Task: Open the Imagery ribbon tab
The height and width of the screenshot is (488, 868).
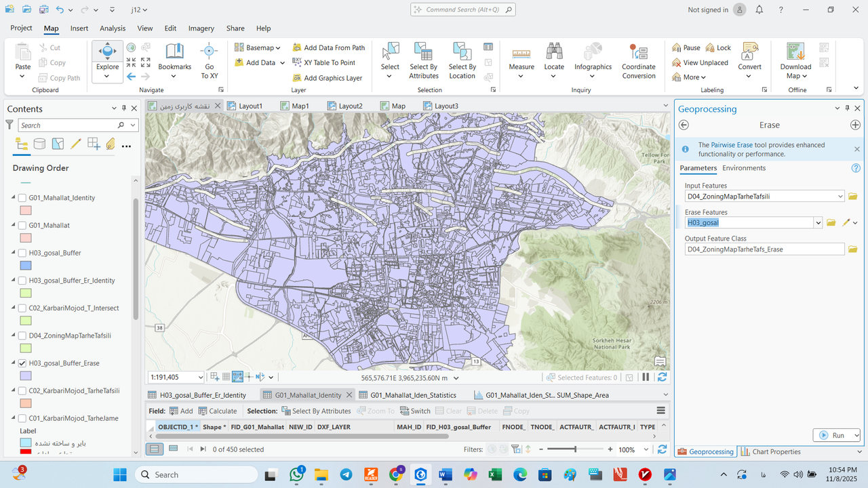Action: click(201, 28)
